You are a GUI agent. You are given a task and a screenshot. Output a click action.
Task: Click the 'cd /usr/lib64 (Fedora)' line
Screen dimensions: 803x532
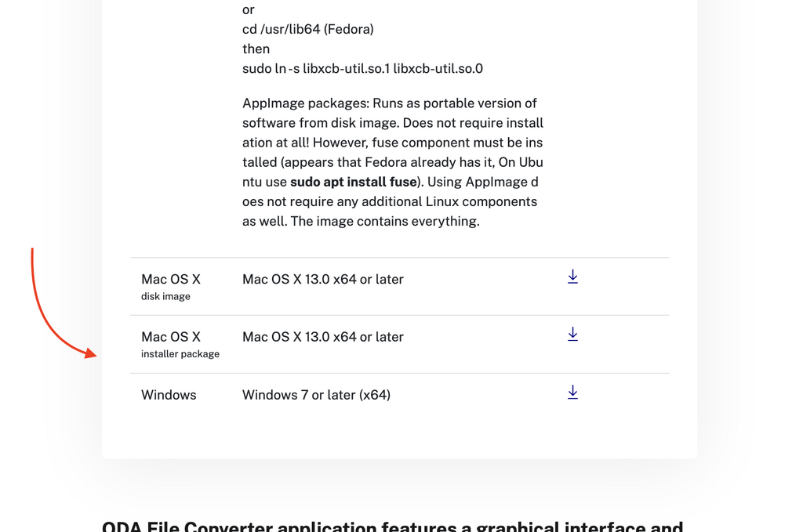click(x=308, y=29)
